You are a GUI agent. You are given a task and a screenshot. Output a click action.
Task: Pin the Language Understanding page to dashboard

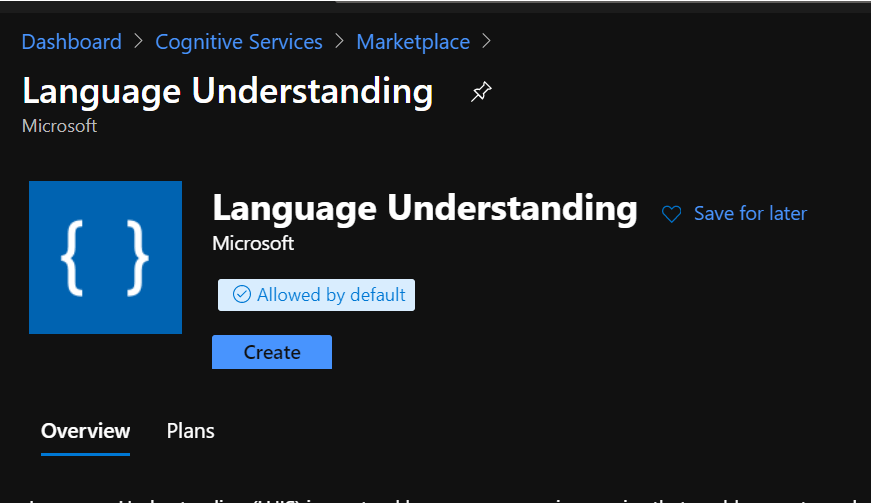[481, 93]
